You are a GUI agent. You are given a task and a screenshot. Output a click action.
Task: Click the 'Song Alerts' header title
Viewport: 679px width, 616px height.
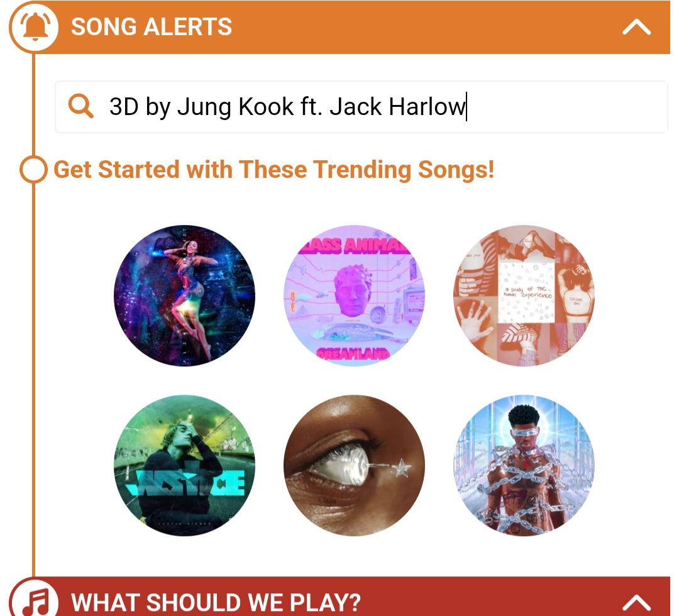tap(152, 27)
